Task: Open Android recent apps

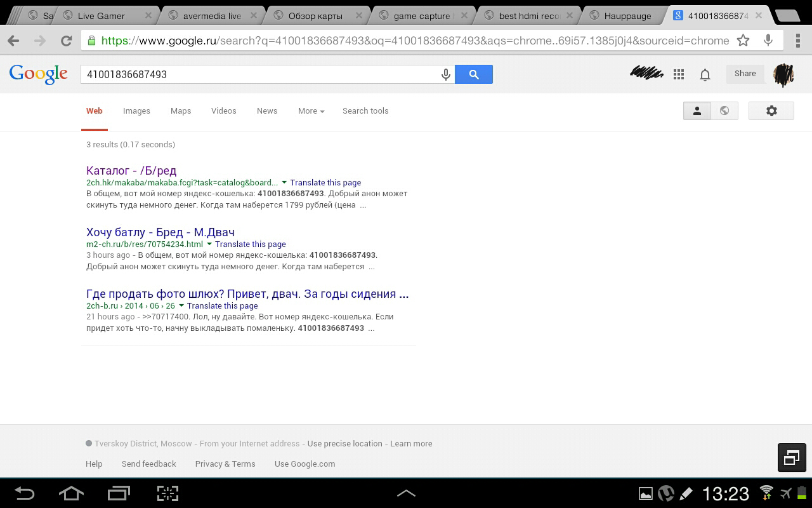Action: click(119, 493)
